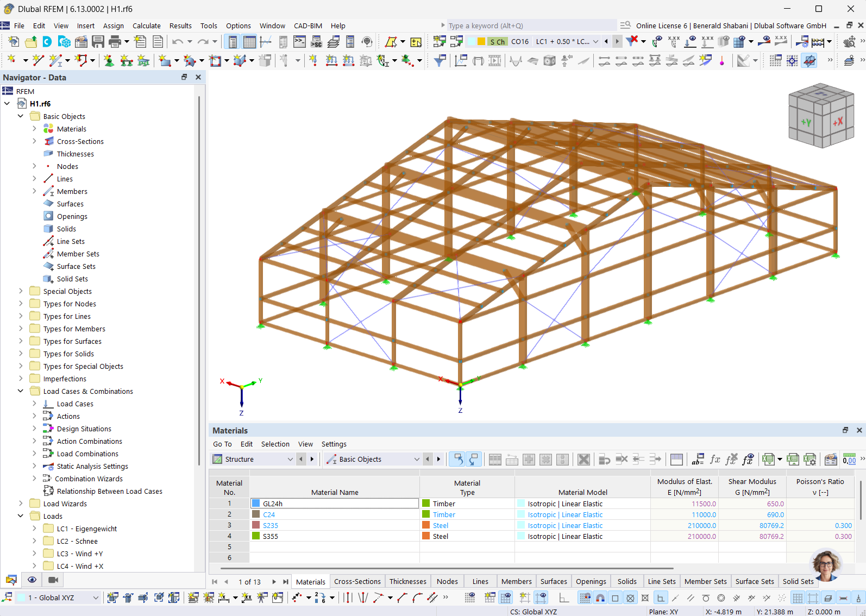The width and height of the screenshot is (866, 616).
Task: Open the load combination CO16 dropdown
Action: 595,41
